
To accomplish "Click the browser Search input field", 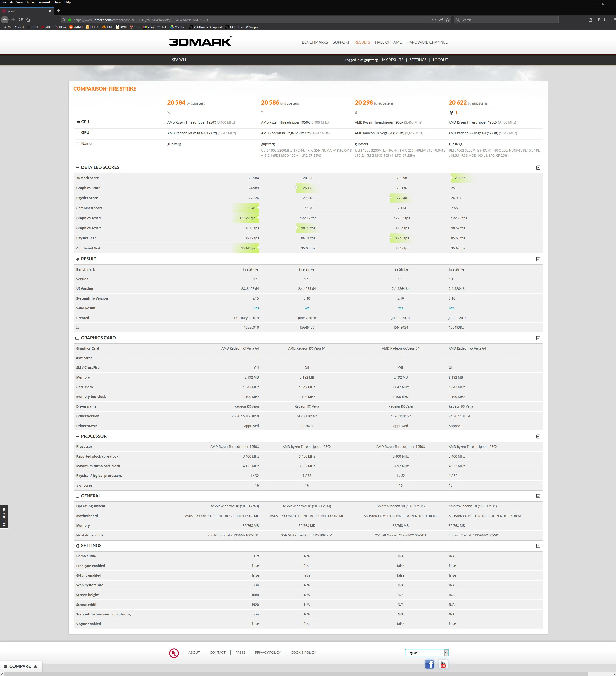I will pos(506,20).
